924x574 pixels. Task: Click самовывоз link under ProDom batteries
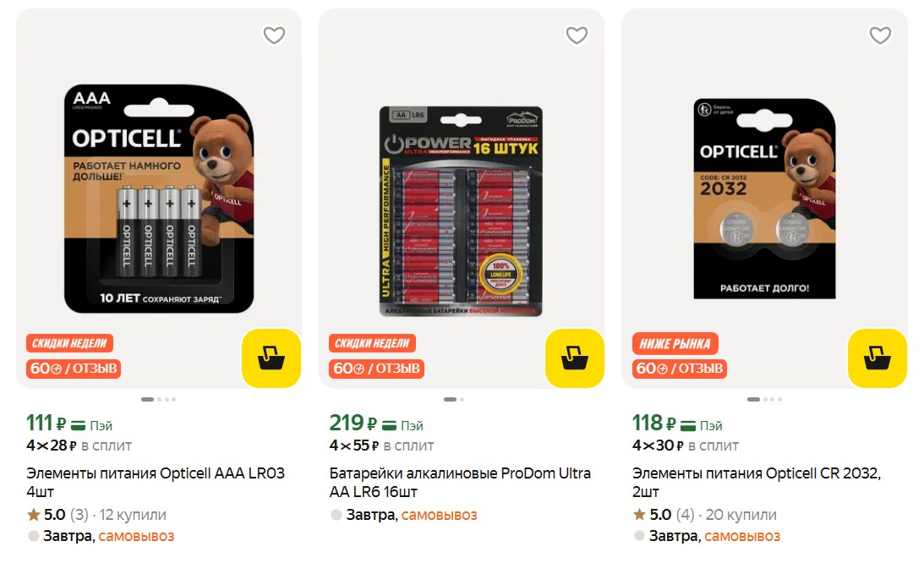pyautogui.click(x=439, y=515)
